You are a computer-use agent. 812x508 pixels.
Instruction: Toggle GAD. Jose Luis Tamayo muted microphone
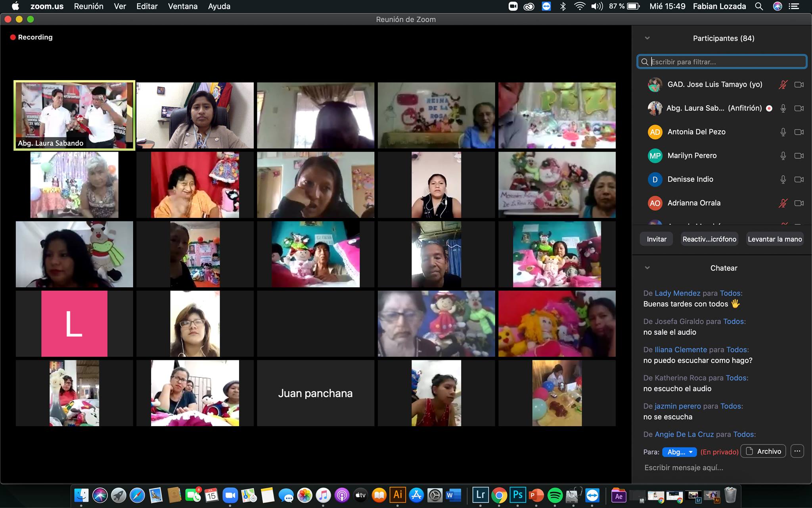pyautogui.click(x=783, y=85)
